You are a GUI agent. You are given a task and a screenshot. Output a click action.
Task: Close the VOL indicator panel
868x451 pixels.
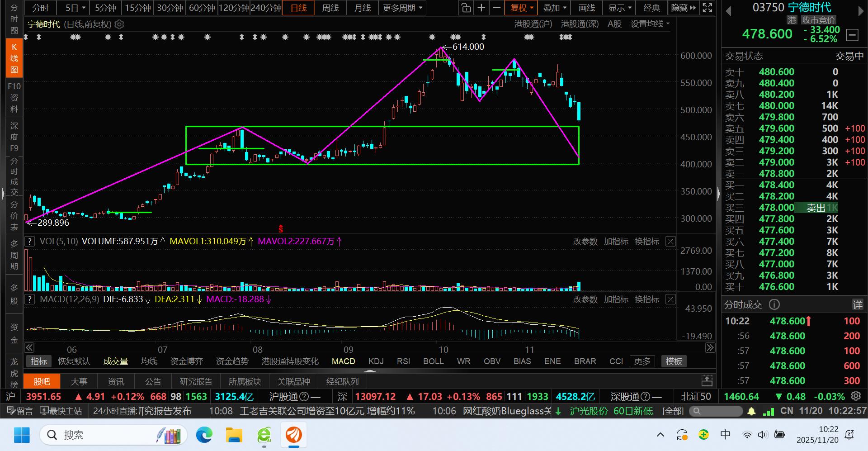(671, 242)
